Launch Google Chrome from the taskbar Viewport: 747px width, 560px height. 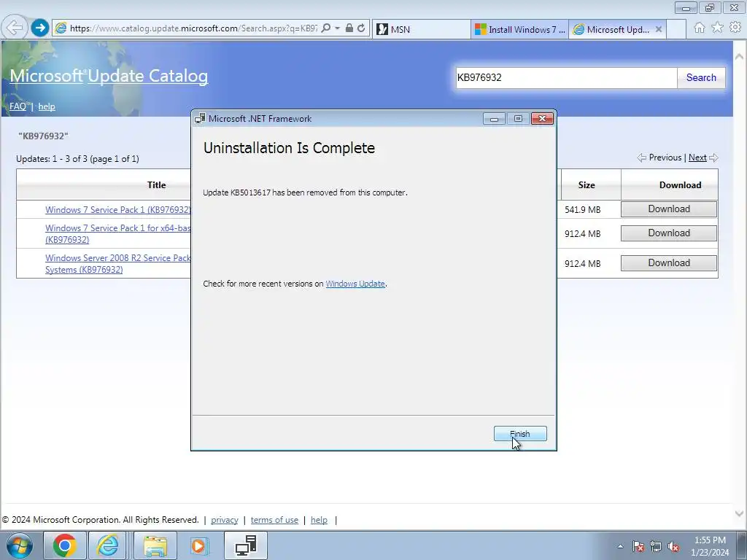(64, 545)
